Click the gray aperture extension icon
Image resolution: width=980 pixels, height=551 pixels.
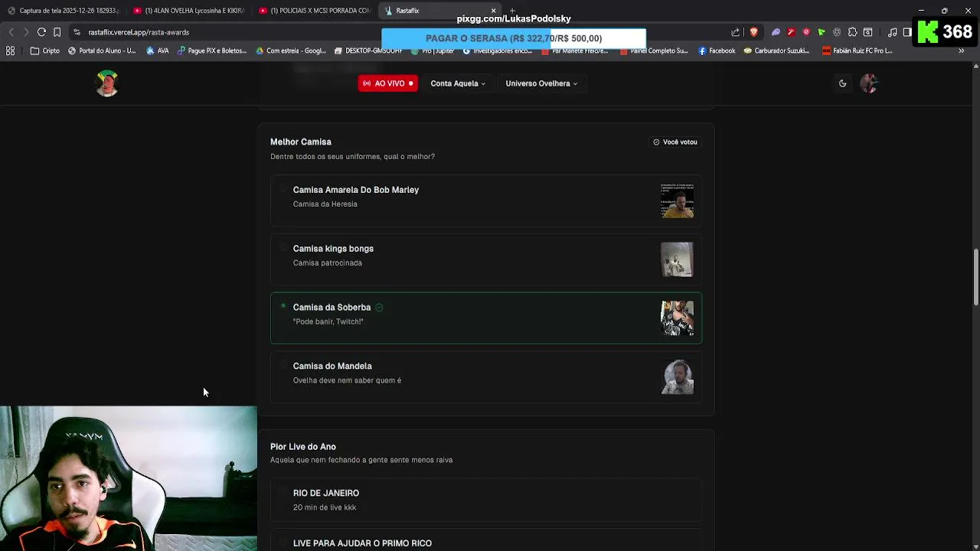[837, 32]
